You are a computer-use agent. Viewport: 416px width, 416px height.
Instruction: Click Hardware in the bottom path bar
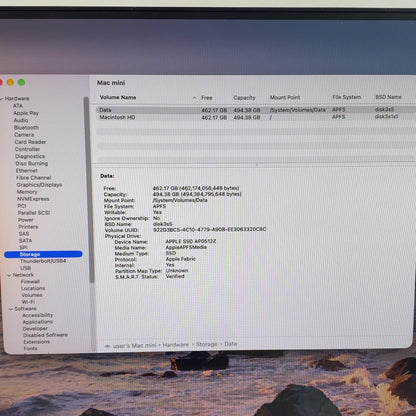[176, 345]
